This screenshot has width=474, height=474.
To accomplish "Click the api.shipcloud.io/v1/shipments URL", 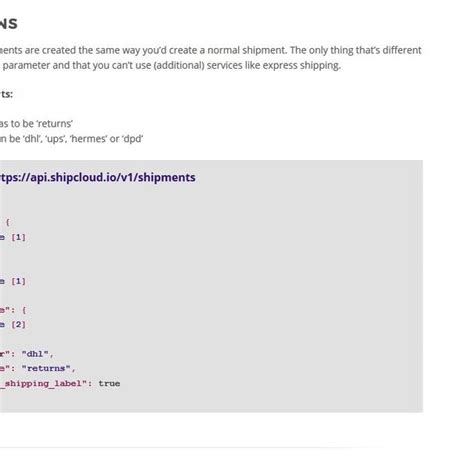I will coord(97,177).
